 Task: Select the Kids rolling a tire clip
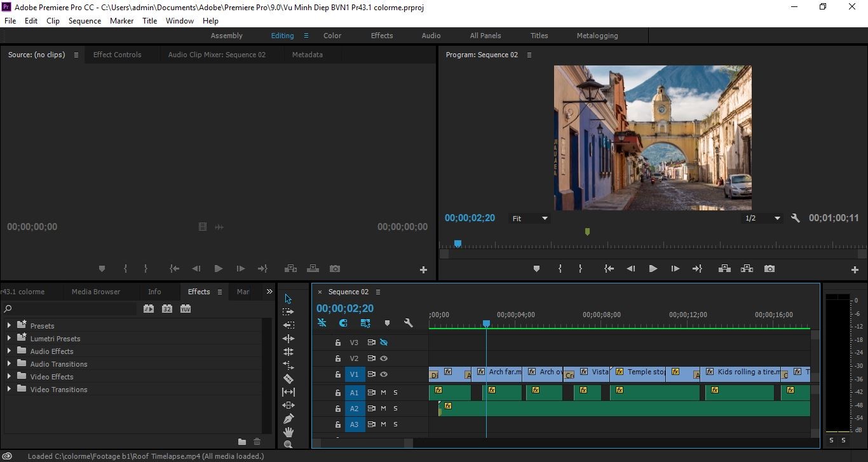[x=740, y=374]
